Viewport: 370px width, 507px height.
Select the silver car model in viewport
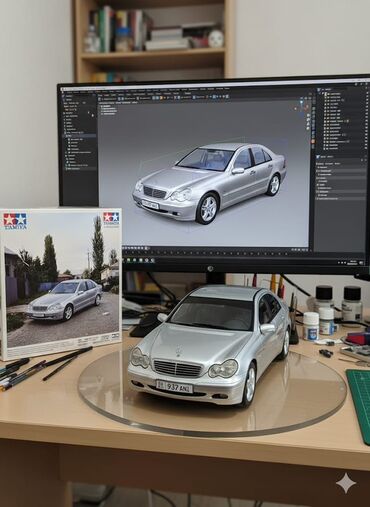point(210,183)
